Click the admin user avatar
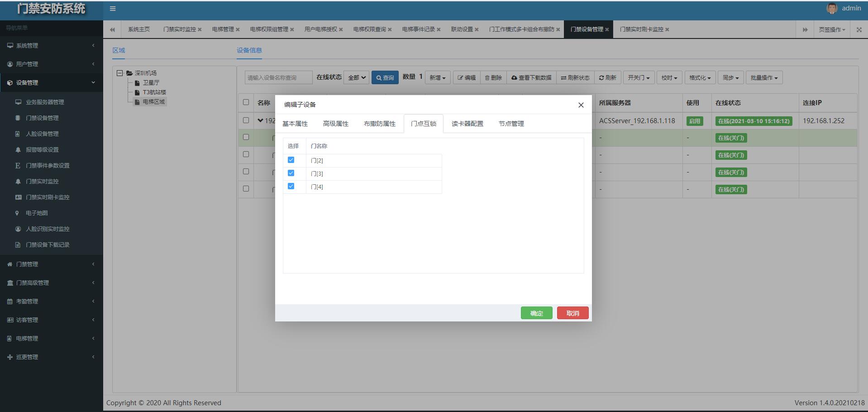Viewport: 868px width, 412px height. coord(832,8)
